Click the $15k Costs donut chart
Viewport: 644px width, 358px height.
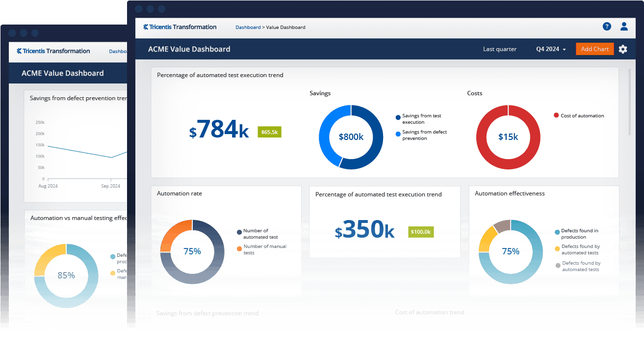[508, 137]
